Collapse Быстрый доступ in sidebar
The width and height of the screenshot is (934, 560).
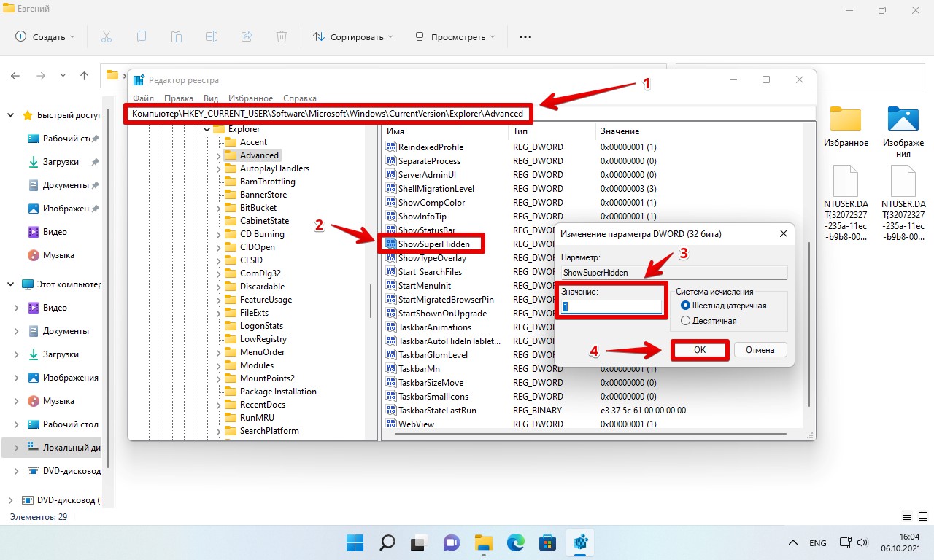tap(11, 115)
